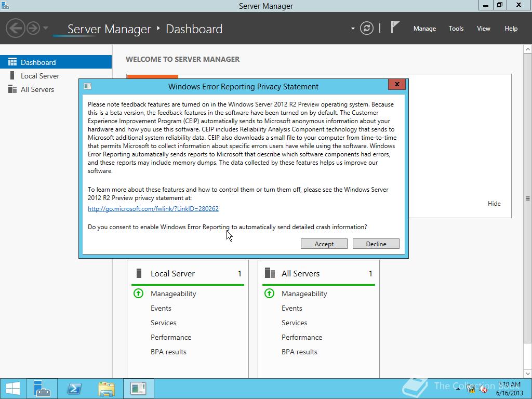
Task: Click the Windows Start button
Action: [x=13, y=389]
